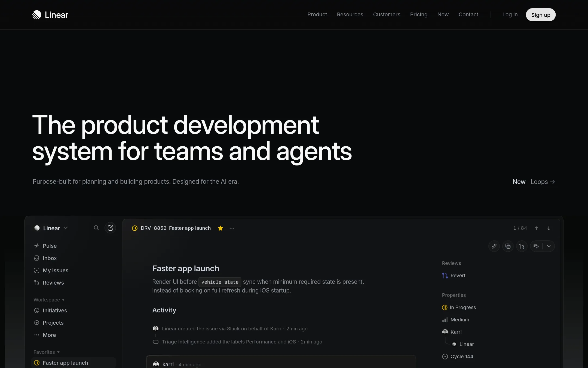Collapse the Workspace section in the sidebar
This screenshot has height=368, width=588.
coord(49,300)
